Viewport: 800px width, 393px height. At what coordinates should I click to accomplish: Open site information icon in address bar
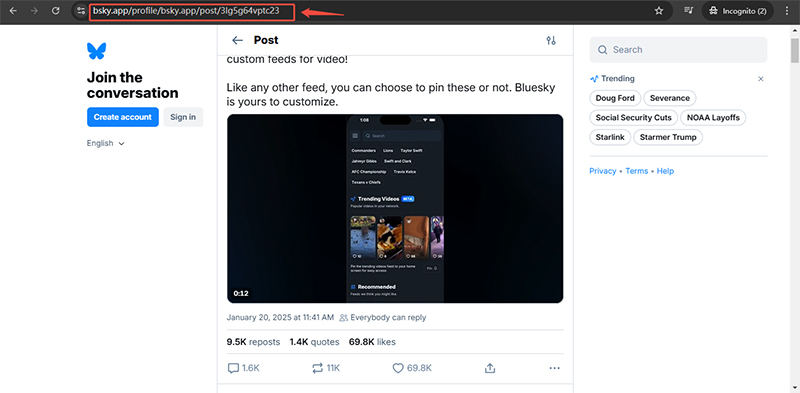(x=81, y=11)
